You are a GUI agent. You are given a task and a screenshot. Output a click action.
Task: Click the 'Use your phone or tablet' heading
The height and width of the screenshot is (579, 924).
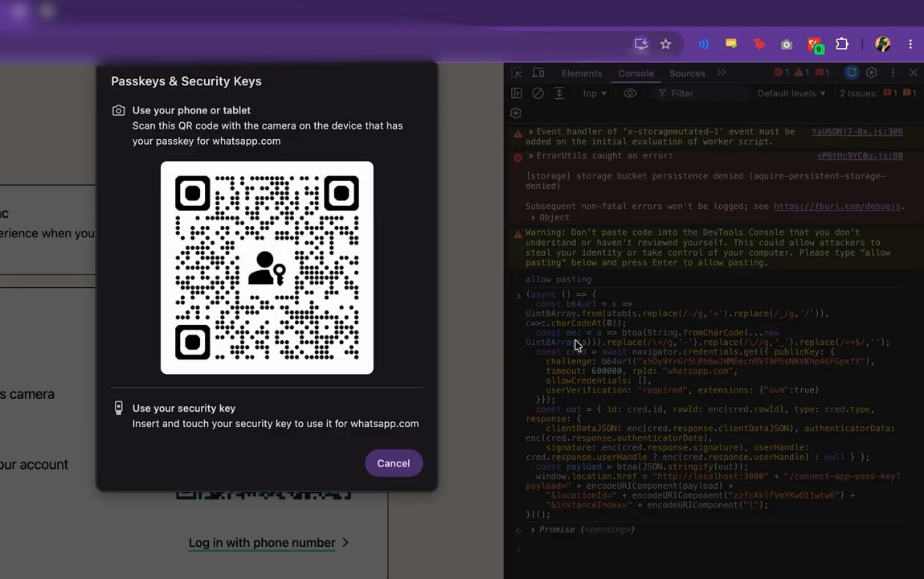pyautogui.click(x=191, y=110)
